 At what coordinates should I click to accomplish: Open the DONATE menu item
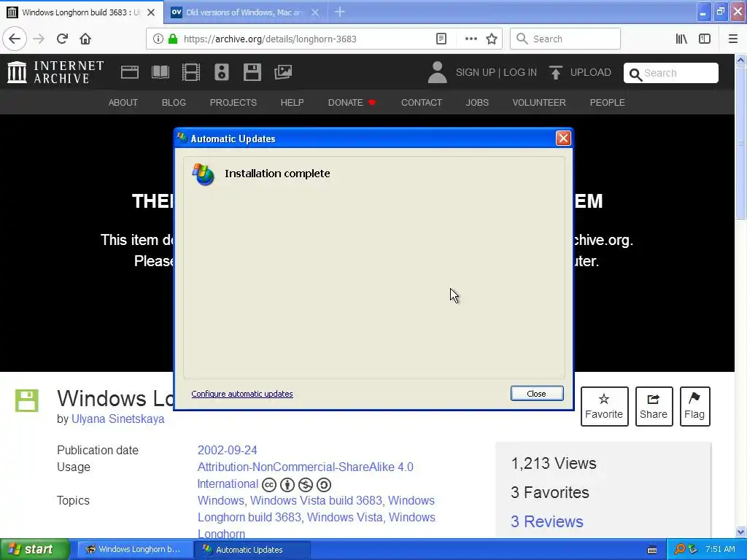pos(352,102)
